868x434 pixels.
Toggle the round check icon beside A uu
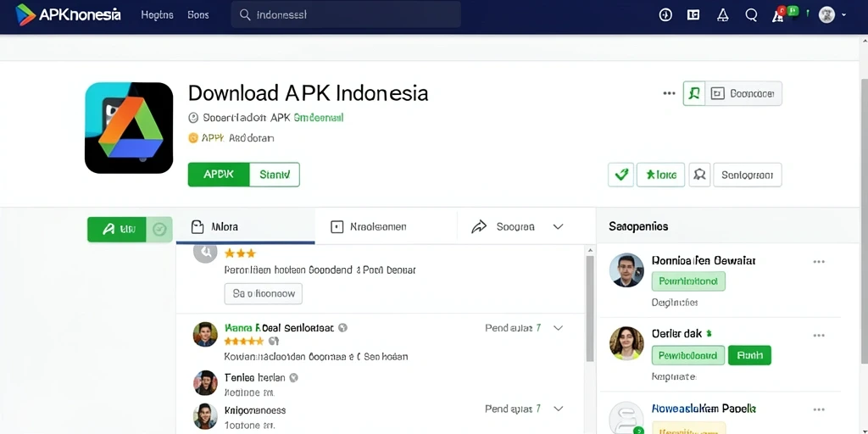159,229
